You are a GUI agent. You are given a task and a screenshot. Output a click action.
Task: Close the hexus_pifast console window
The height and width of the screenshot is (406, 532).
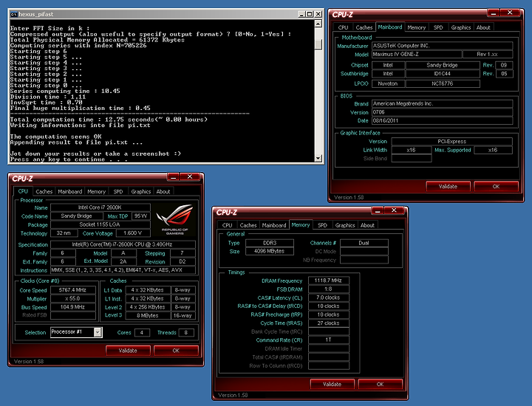click(x=318, y=14)
